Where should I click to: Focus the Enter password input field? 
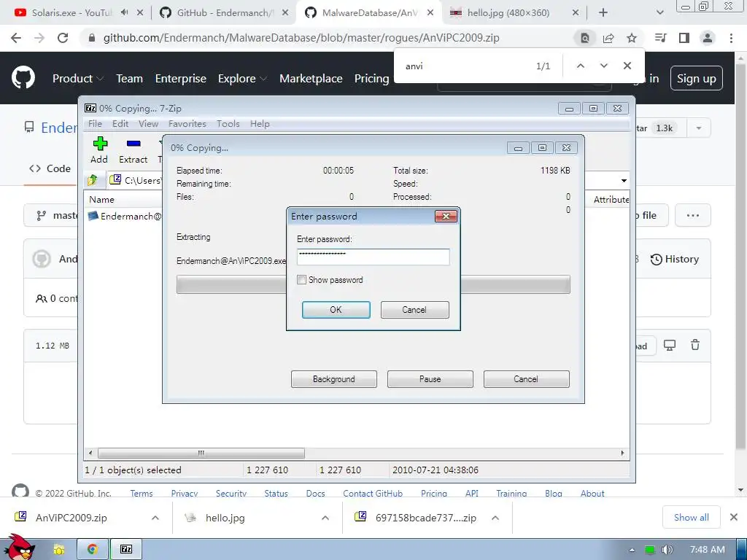[373, 257]
